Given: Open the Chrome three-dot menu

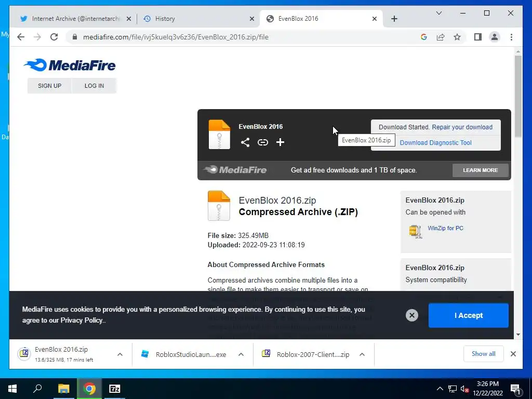Looking at the screenshot, I should [511, 37].
